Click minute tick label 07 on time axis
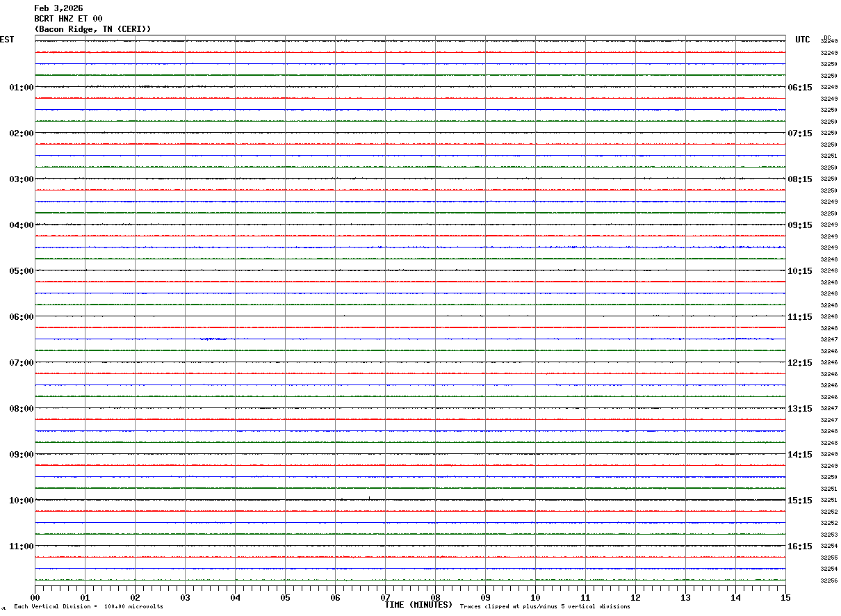The height and width of the screenshot is (616, 841). (385, 597)
